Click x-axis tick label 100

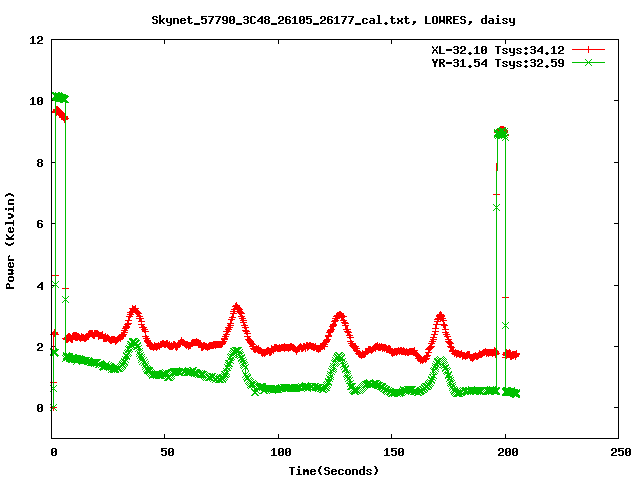[281, 452]
